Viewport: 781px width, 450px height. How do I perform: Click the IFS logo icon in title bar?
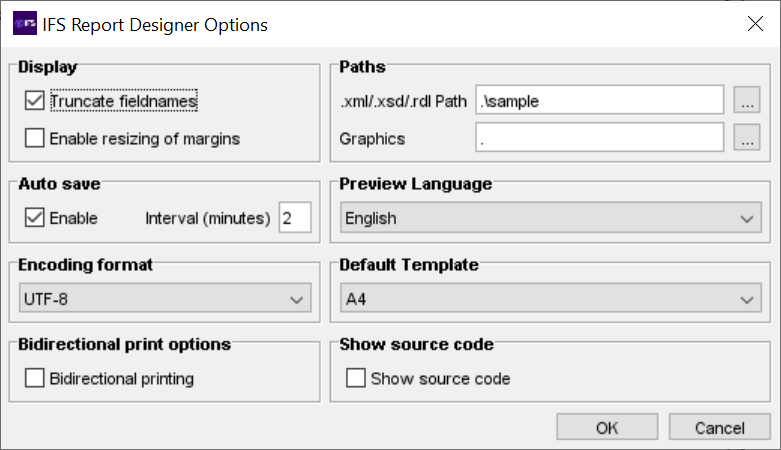25,23
